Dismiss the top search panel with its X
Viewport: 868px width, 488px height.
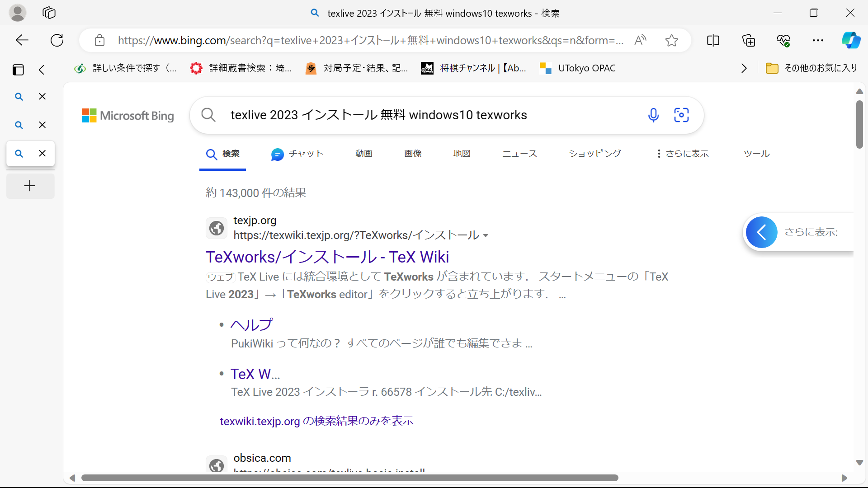42,96
